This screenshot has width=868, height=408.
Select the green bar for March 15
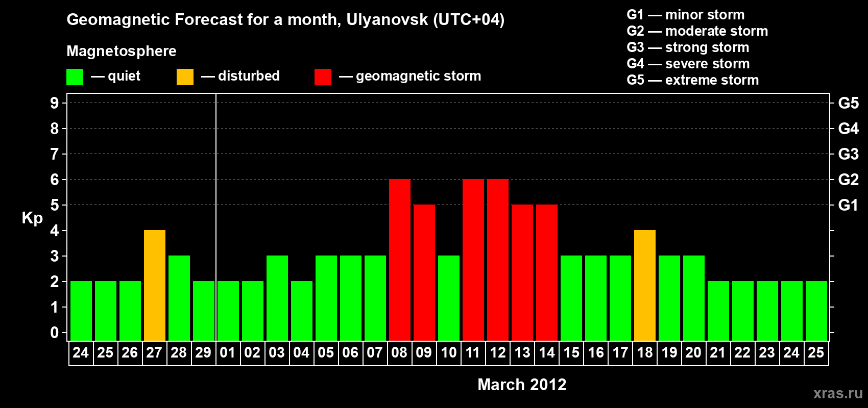tap(571, 298)
